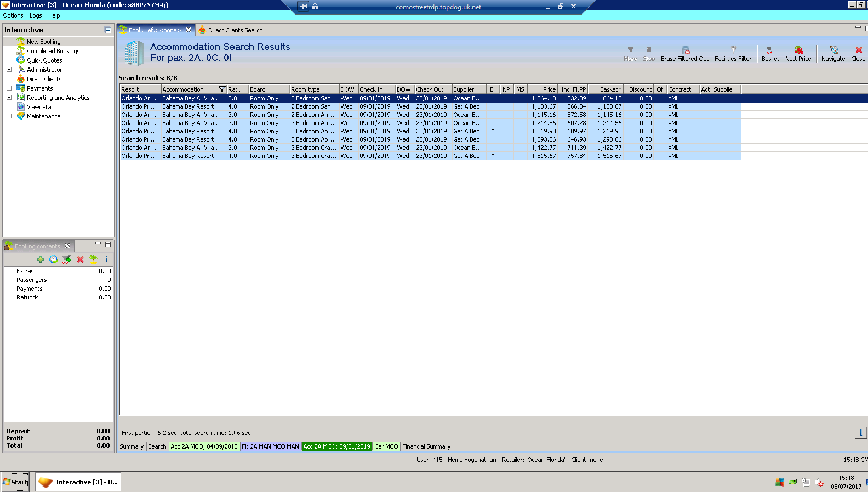Open the Logs menu
Screen dimensions: 868x492
pyautogui.click(x=36, y=15)
